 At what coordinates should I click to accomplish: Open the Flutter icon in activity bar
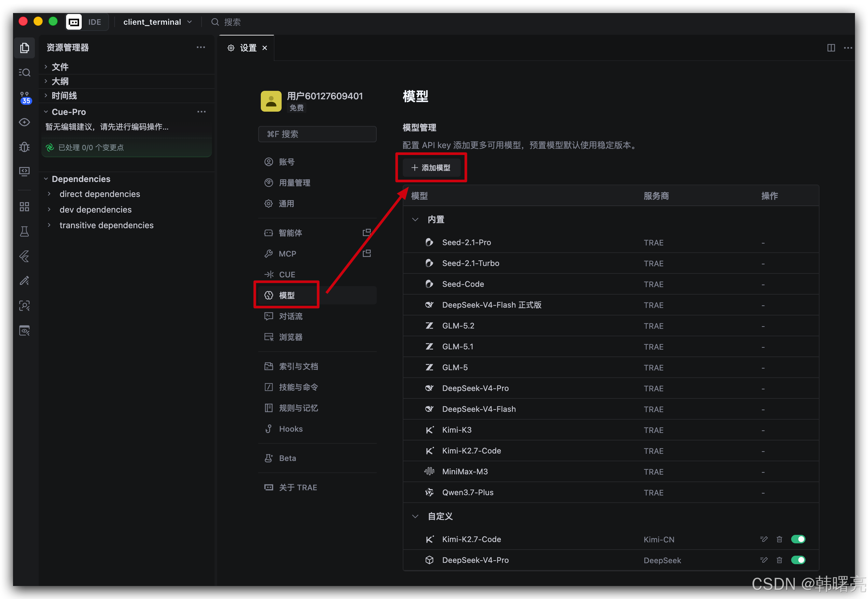pyautogui.click(x=24, y=256)
